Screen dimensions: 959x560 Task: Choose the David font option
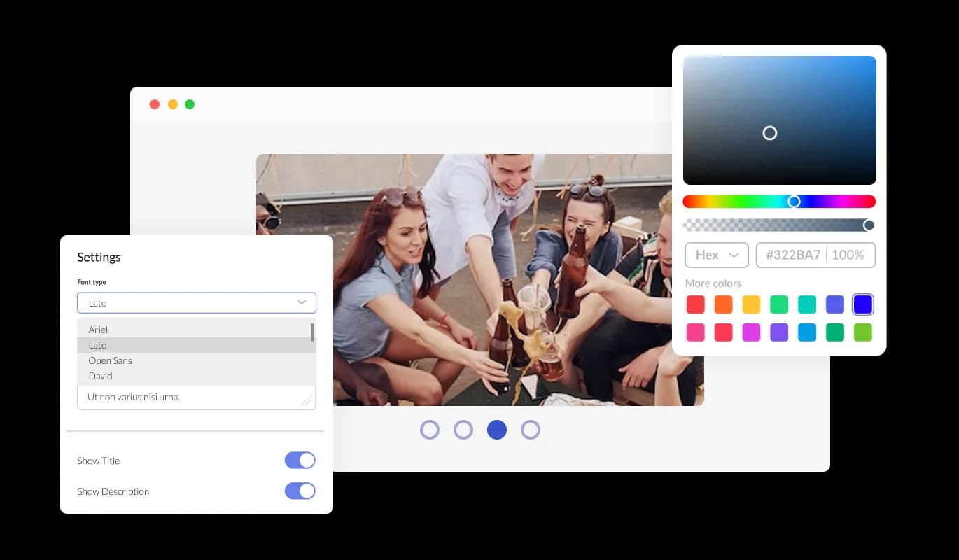[100, 376]
